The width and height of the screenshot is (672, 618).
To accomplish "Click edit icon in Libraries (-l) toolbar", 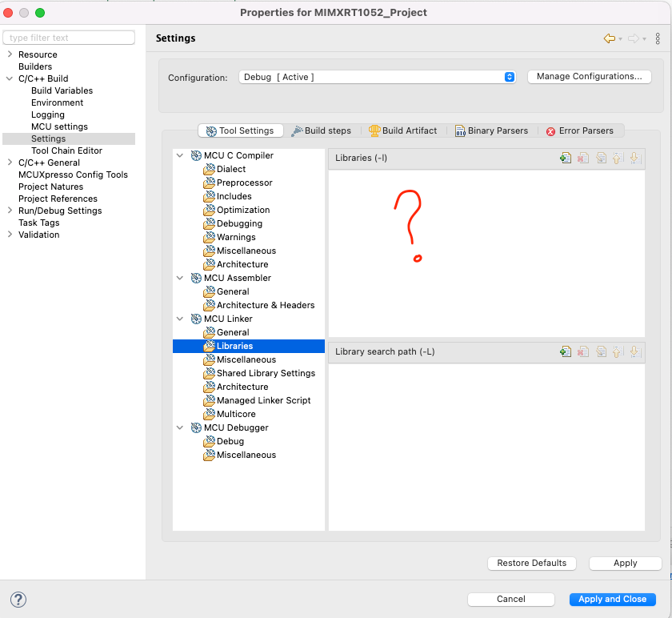I will 601,158.
